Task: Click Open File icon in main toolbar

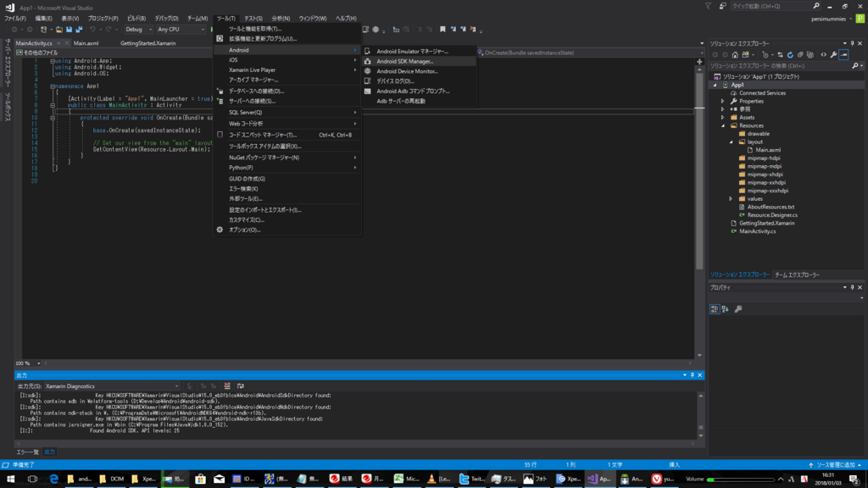Action: [x=58, y=30]
